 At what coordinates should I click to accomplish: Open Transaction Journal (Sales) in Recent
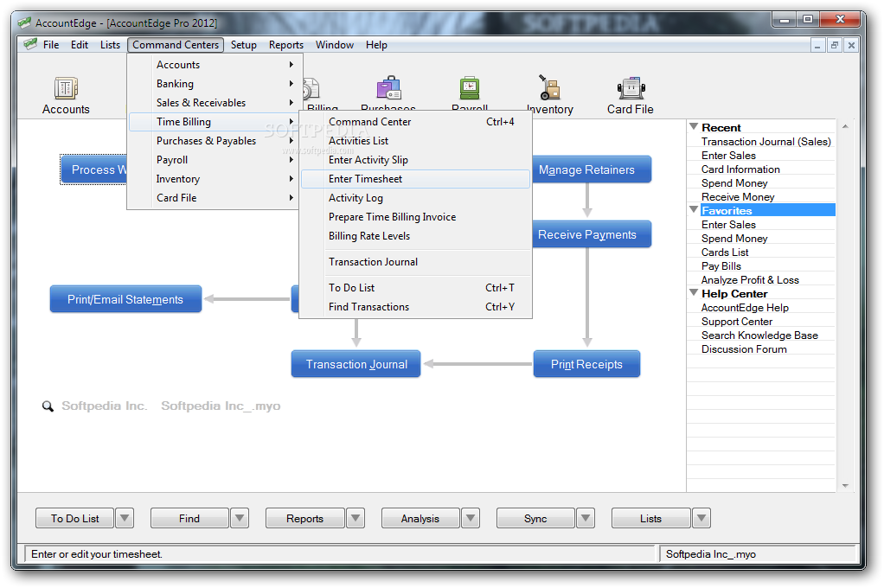click(765, 142)
